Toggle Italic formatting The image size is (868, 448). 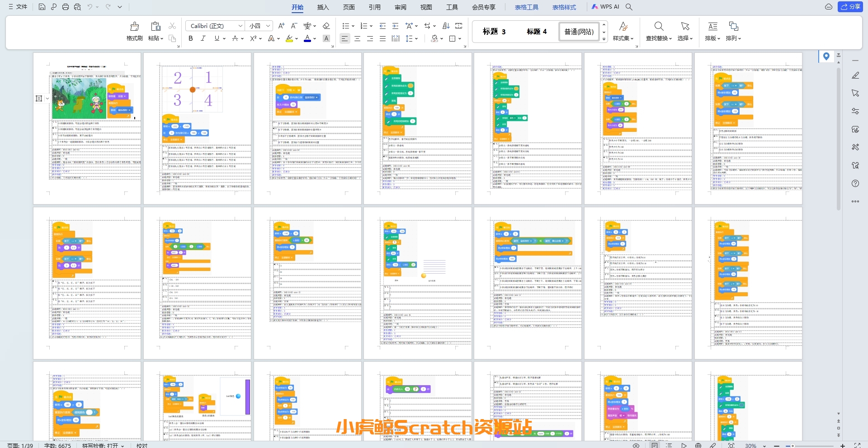[x=203, y=39]
